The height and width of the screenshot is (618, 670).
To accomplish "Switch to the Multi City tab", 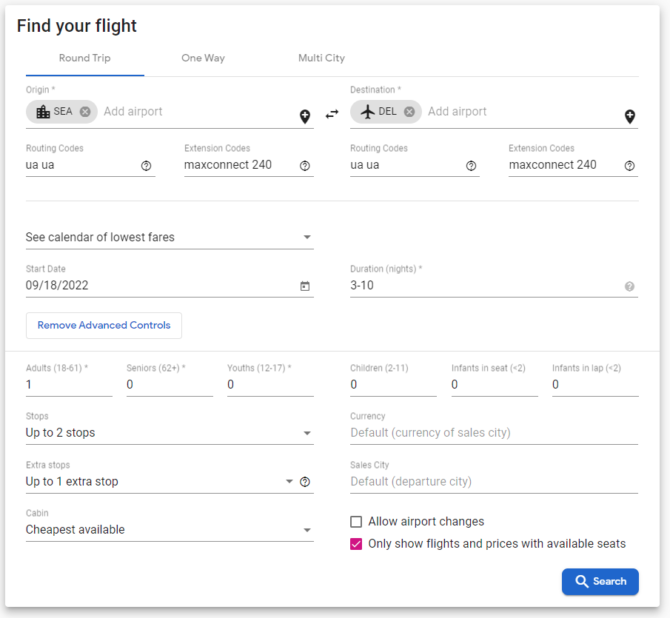I will pos(321,58).
